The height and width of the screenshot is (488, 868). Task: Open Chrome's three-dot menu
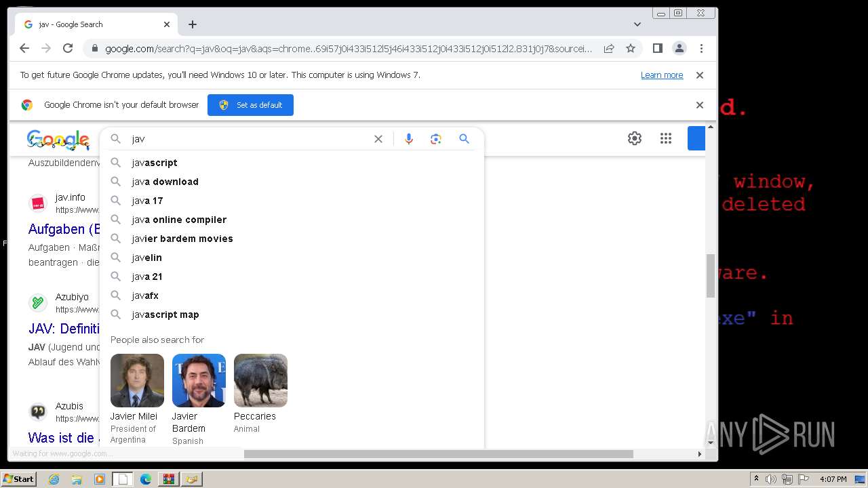pyautogui.click(x=701, y=48)
